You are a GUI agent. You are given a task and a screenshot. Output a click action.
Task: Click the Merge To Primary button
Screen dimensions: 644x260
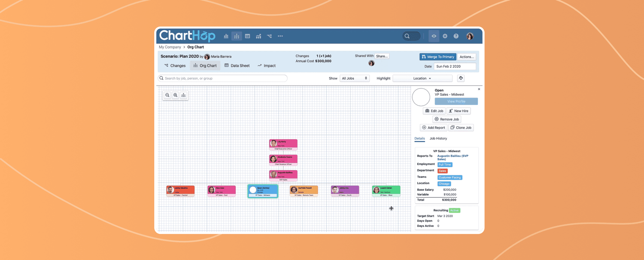tap(437, 57)
